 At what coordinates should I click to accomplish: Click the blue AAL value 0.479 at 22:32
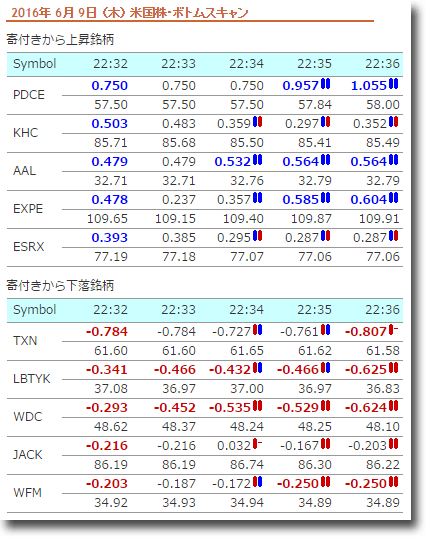110,162
